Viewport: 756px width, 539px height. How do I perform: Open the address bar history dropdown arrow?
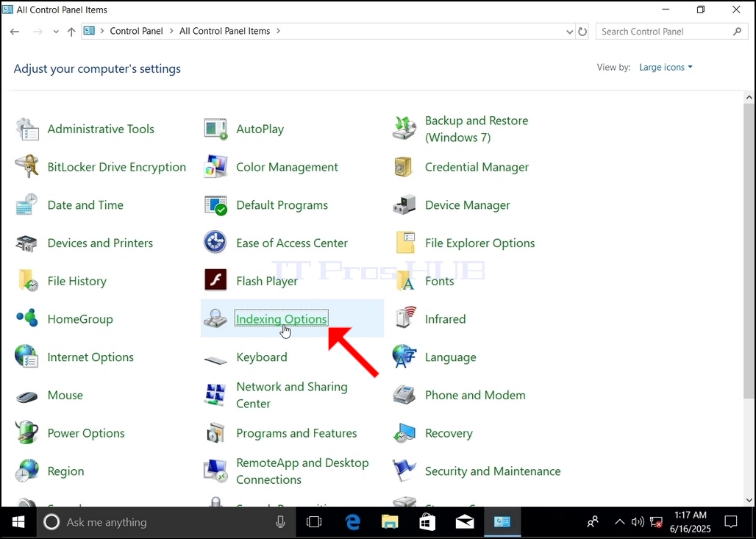569,32
